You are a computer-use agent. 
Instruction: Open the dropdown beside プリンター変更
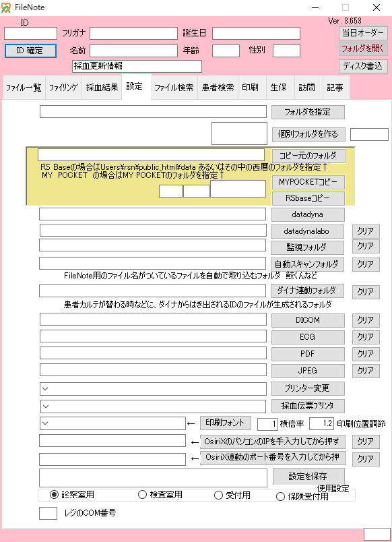coord(153,388)
